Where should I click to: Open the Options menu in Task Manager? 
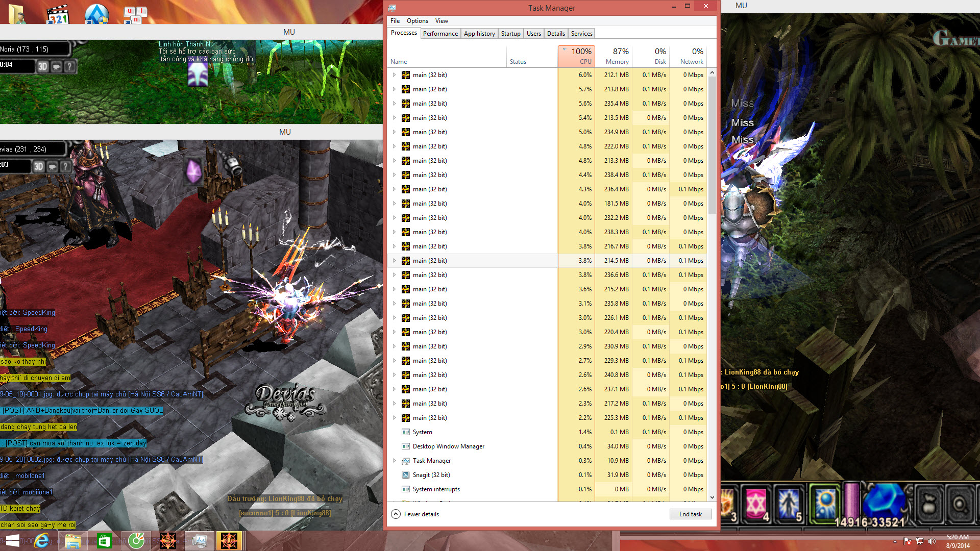pyautogui.click(x=417, y=21)
